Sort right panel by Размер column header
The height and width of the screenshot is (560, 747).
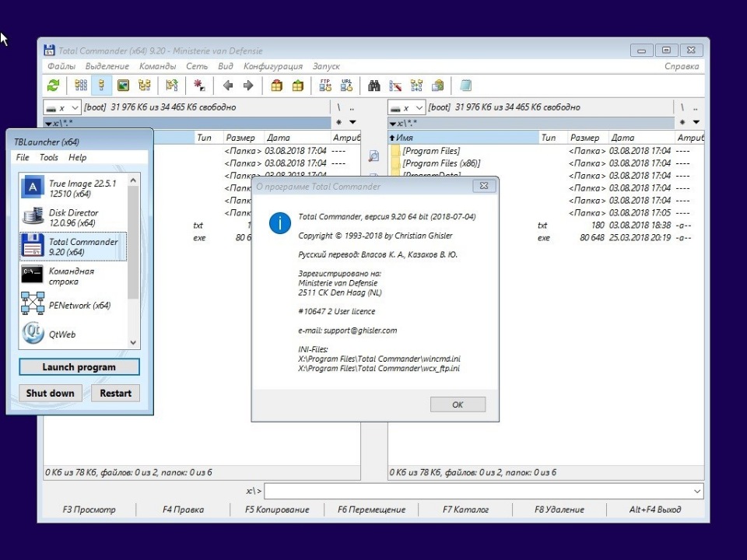587,138
